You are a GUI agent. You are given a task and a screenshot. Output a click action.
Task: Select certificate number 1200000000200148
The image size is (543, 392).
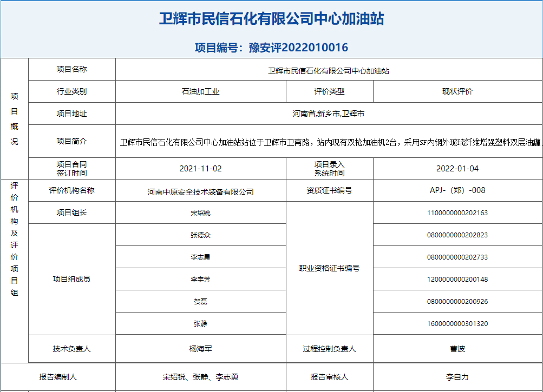457,279
